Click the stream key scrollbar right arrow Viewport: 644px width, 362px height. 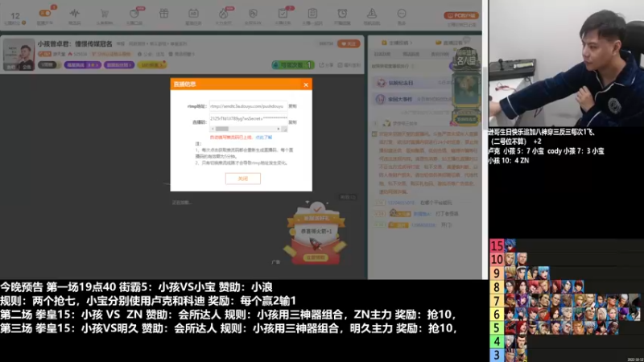point(278,129)
